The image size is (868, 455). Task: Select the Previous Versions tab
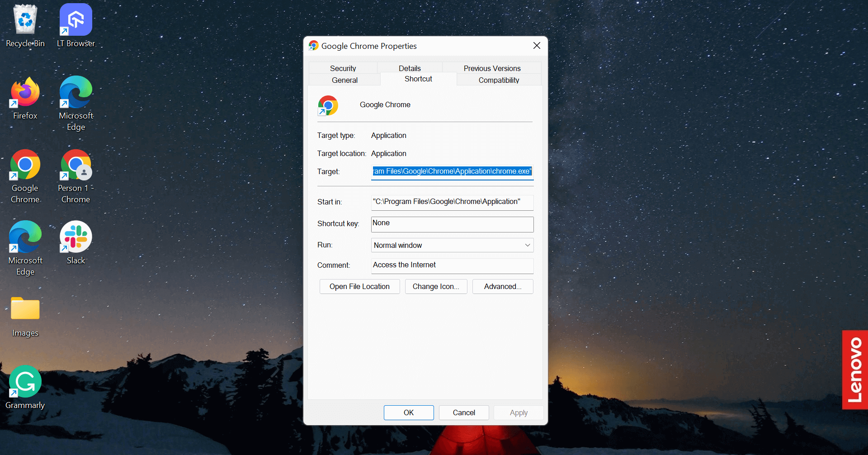[x=492, y=68]
